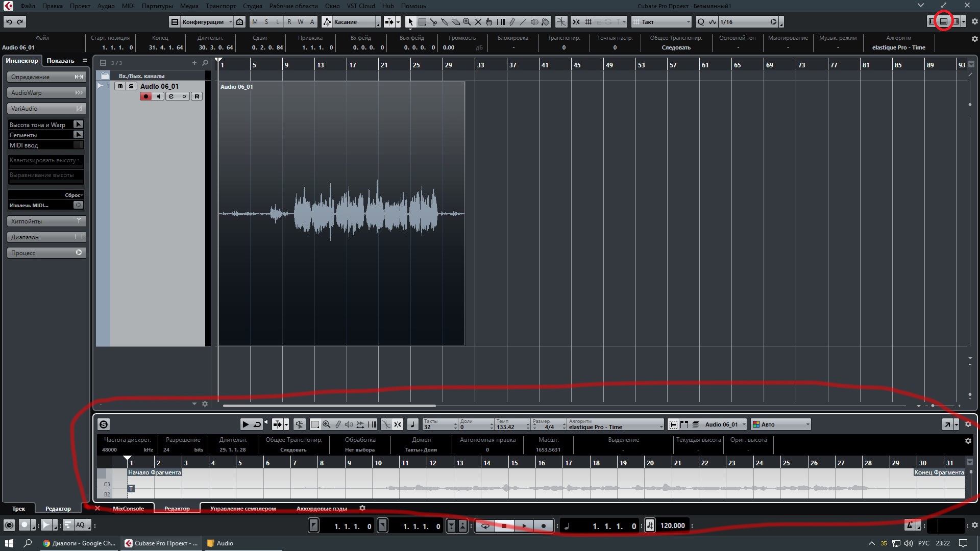Select the Glue tool
Image resolution: width=980 pixels, height=551 pixels.
(x=445, y=22)
